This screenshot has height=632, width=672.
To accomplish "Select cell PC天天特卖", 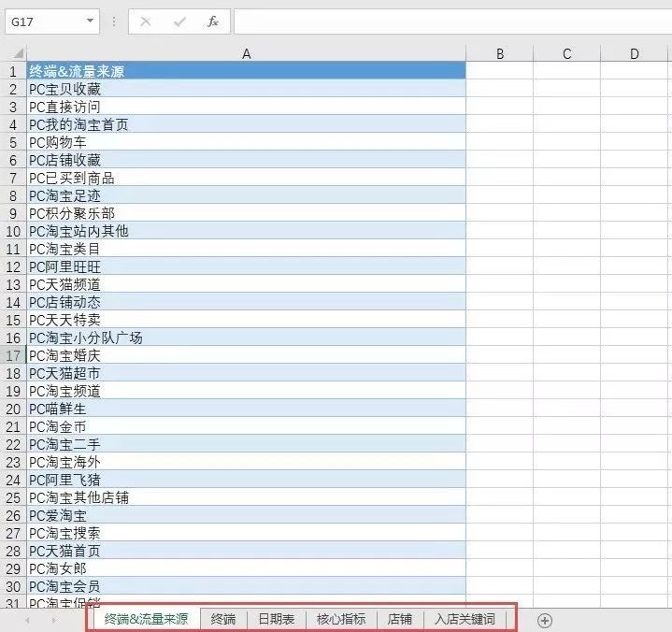I will tap(246, 320).
